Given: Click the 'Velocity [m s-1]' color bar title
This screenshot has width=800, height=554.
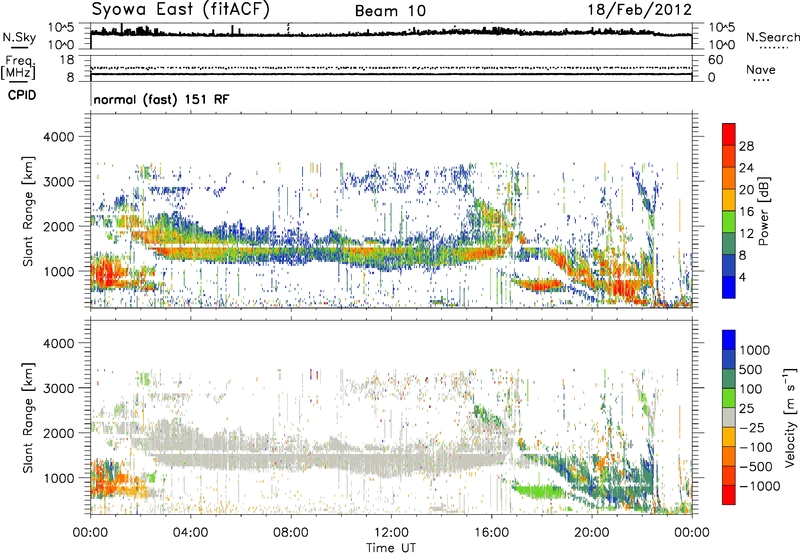Looking at the screenshot, I should point(790,417).
